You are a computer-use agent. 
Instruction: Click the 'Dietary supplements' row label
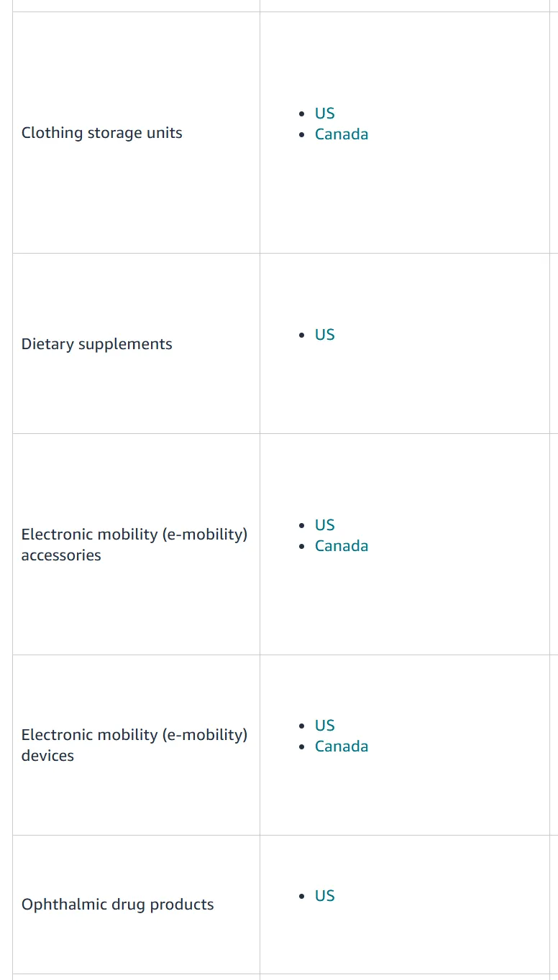96,344
